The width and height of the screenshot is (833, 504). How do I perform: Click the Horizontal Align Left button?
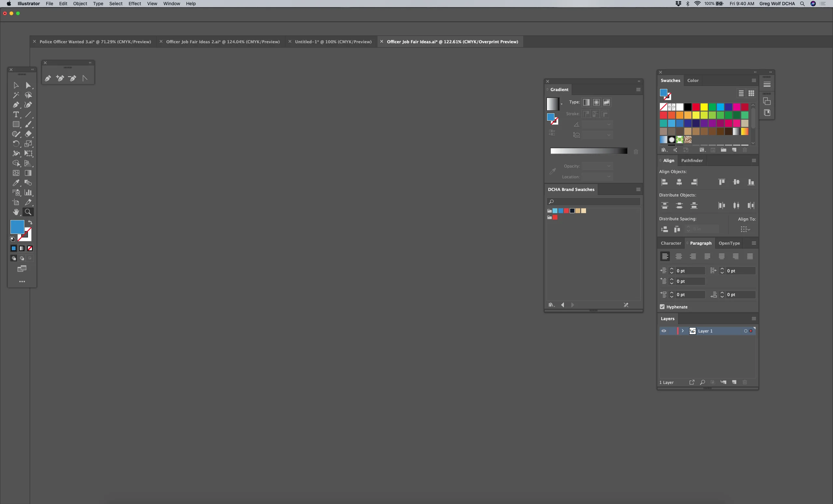pos(664,182)
